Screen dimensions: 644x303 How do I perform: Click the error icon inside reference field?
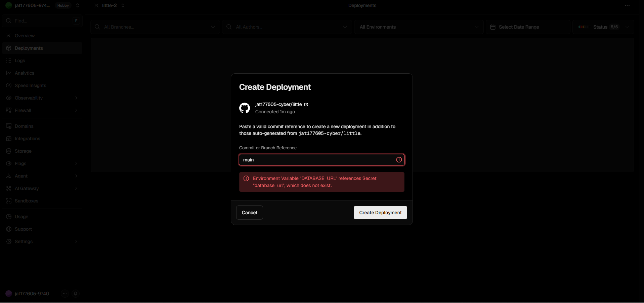coord(399,160)
